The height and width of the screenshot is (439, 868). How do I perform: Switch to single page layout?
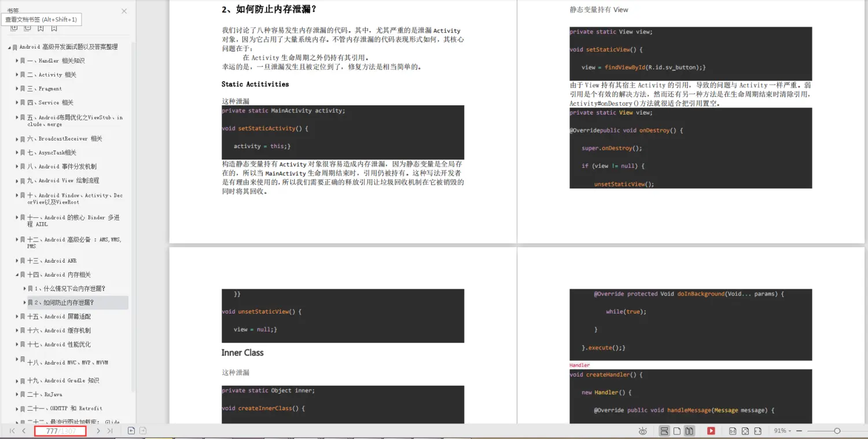point(677,431)
